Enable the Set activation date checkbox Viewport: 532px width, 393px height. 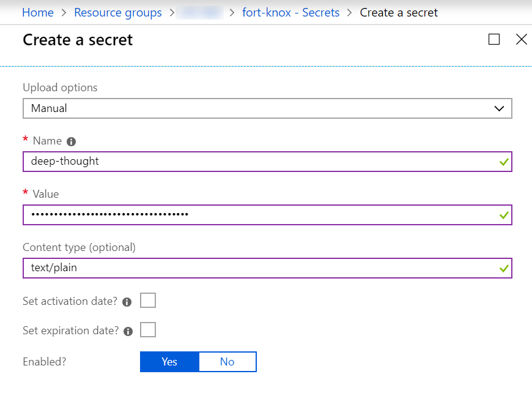pyautogui.click(x=148, y=301)
